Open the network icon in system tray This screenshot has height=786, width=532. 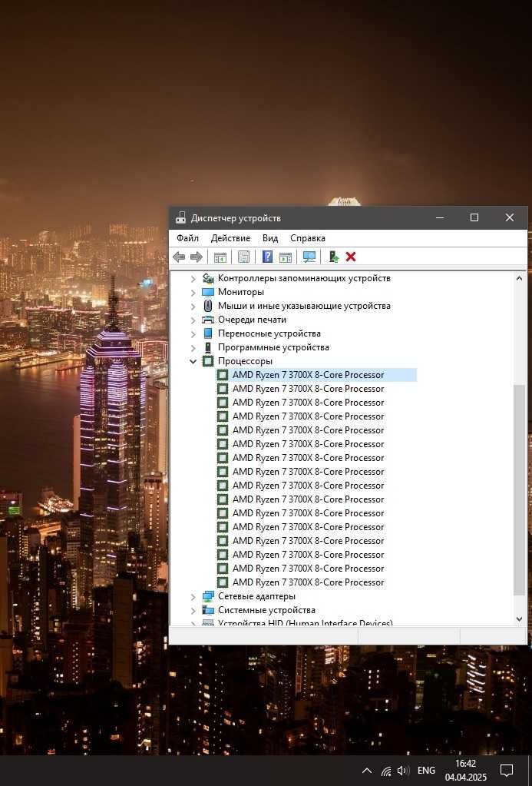(x=385, y=771)
